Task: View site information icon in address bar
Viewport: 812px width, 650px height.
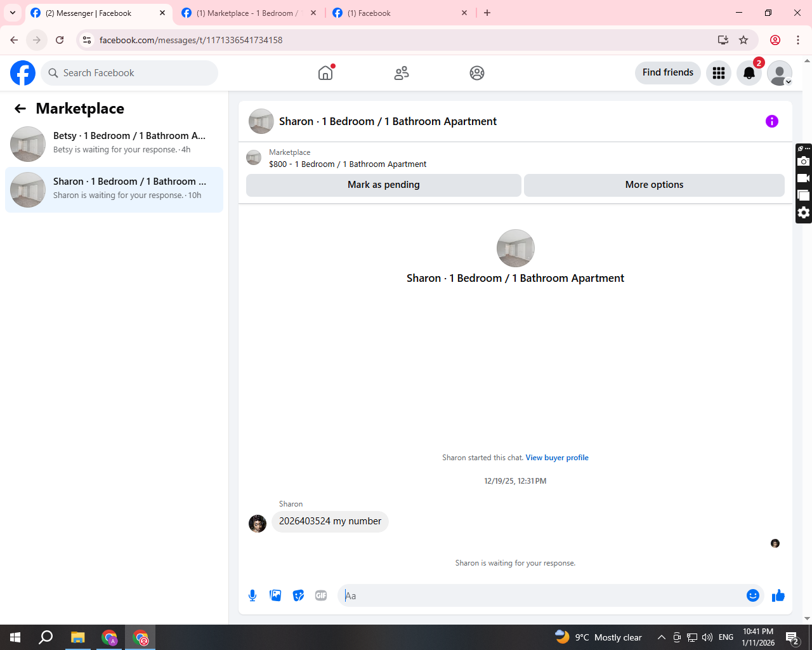Action: coord(87,40)
